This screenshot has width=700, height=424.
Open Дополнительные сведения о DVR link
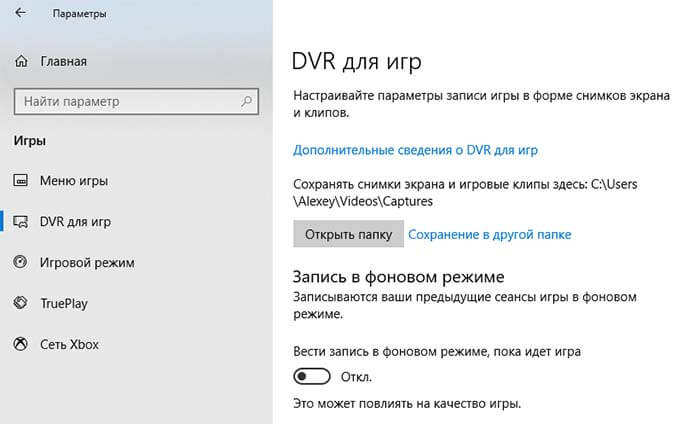[x=415, y=150]
